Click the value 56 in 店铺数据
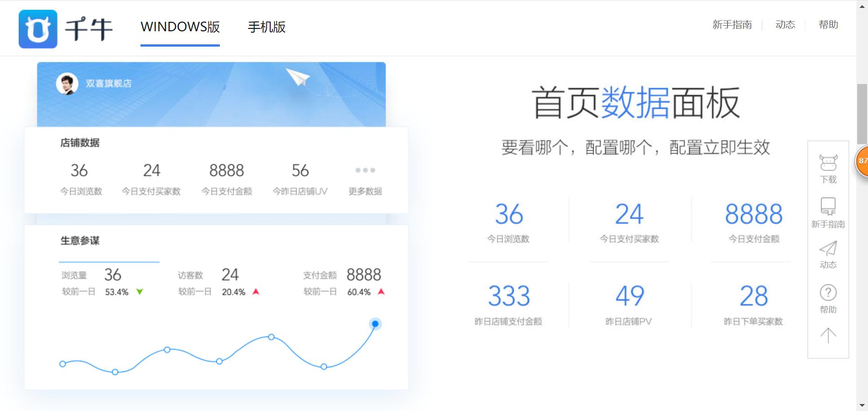Image resolution: width=868 pixels, height=411 pixels. (x=300, y=171)
